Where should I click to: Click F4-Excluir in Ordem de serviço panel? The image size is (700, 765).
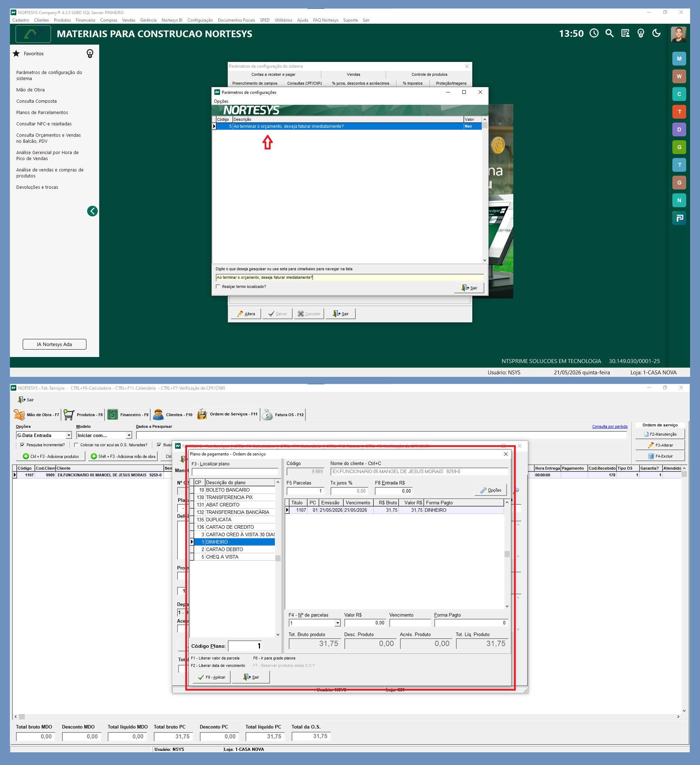point(660,456)
